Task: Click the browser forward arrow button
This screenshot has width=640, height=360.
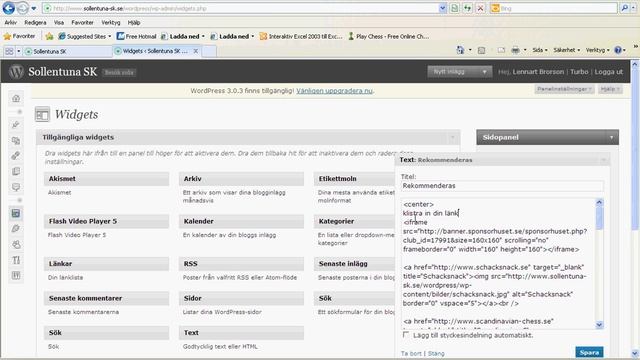Action: coord(23,8)
